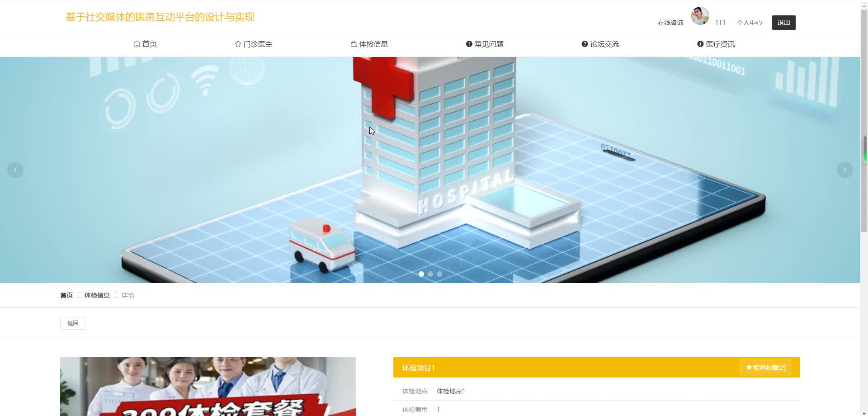Screen dimensions: 868x416
Task: Click the 体检费用 label
Action: click(x=415, y=410)
